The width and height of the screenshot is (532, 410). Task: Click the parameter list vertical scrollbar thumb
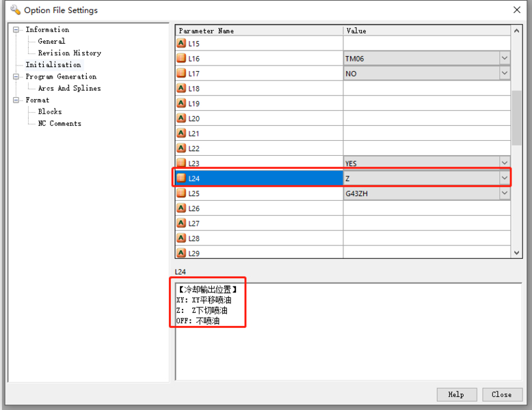pos(516,116)
